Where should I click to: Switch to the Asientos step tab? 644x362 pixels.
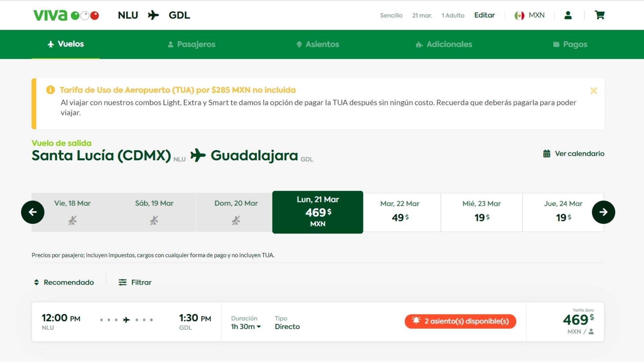pos(318,44)
